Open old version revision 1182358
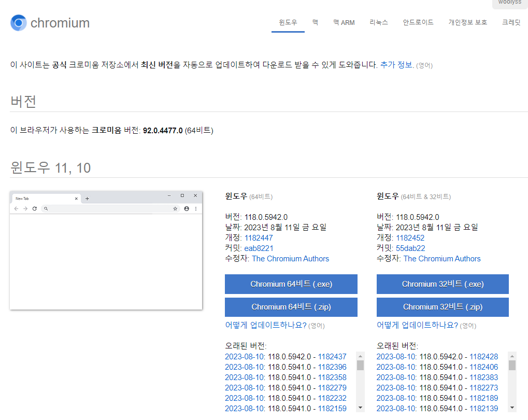The height and width of the screenshot is (420, 528). click(332, 377)
